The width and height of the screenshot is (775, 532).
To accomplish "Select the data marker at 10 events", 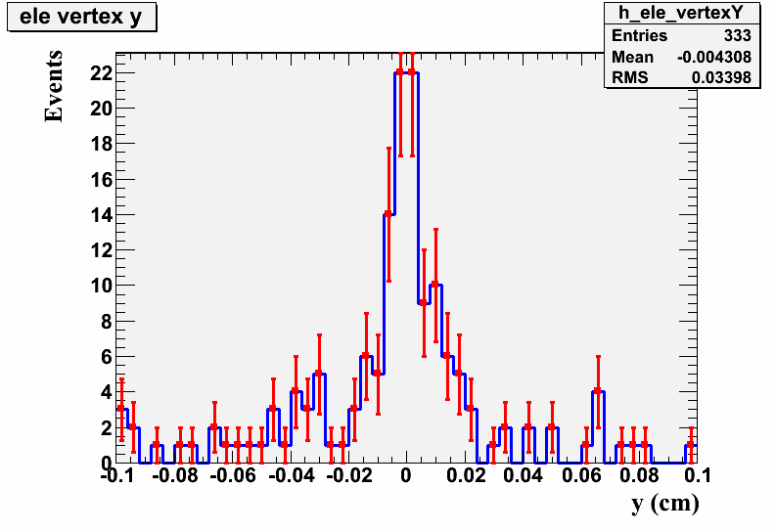I will click(x=435, y=285).
